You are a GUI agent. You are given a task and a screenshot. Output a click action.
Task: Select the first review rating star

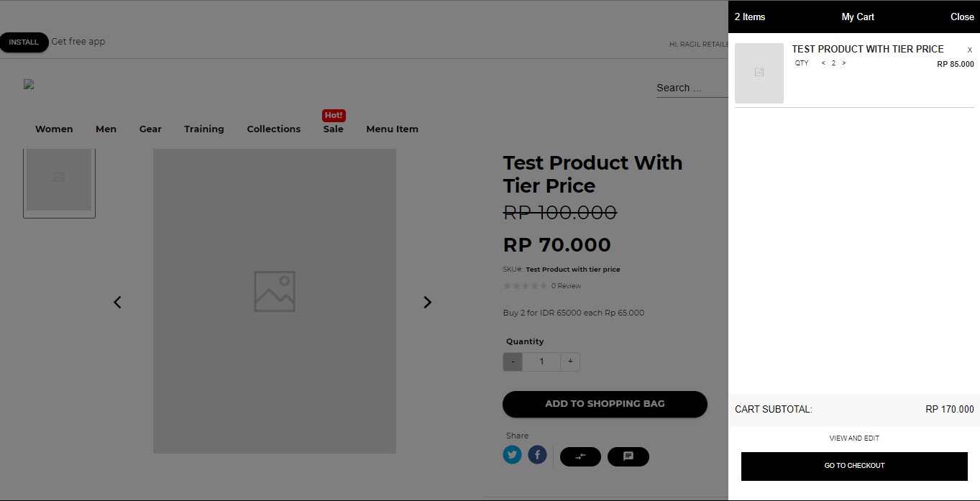pyautogui.click(x=506, y=285)
